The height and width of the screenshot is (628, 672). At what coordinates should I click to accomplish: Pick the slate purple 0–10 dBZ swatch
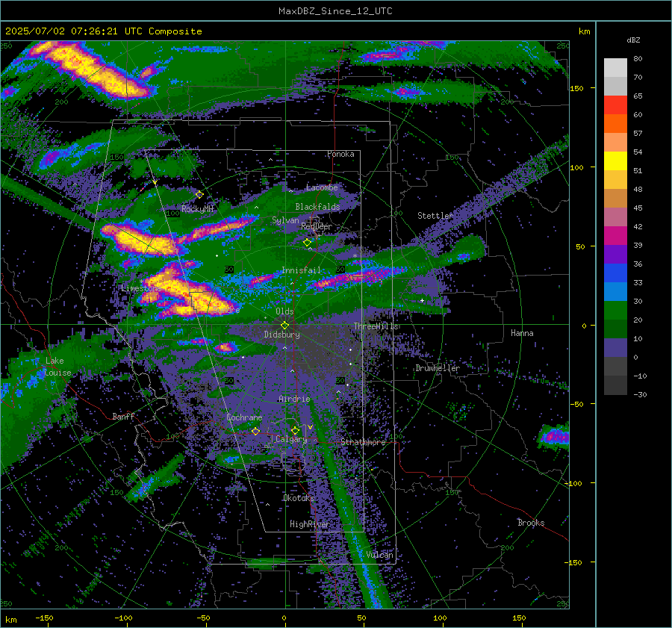tap(615, 348)
